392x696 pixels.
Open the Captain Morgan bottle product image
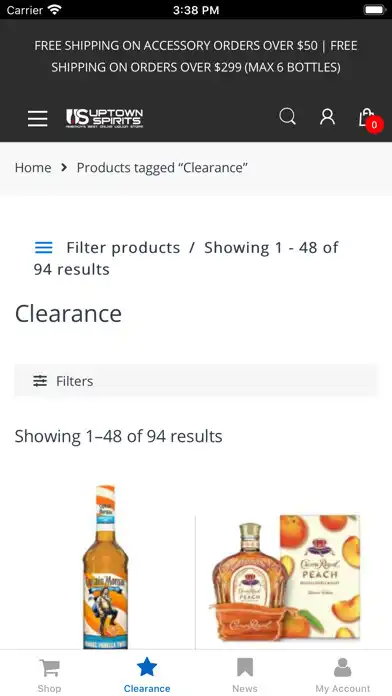[x=105, y=567]
